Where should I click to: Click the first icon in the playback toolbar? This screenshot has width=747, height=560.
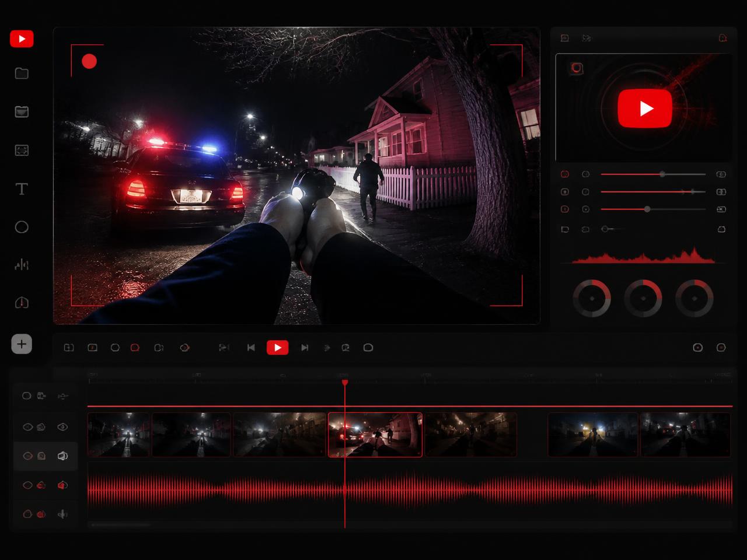69,348
